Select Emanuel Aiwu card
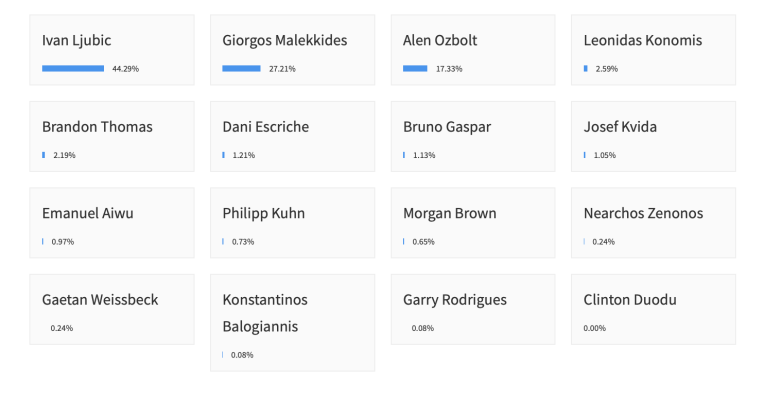The height and width of the screenshot is (420, 764). pos(112,223)
